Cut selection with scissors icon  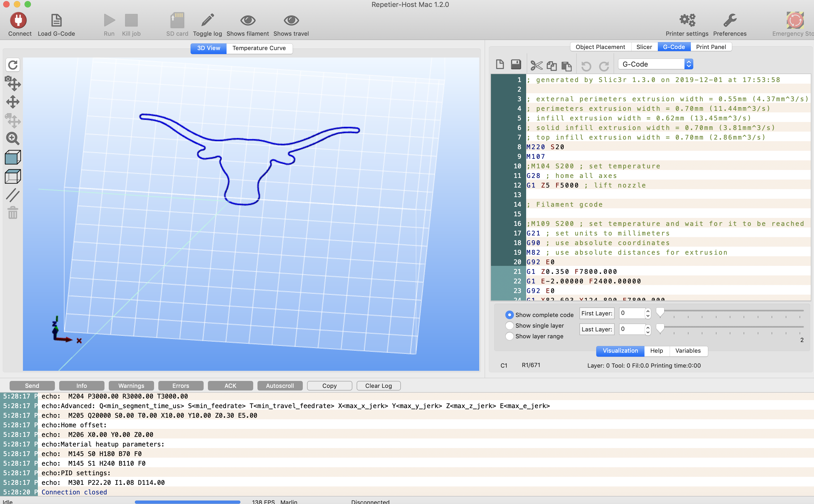pyautogui.click(x=536, y=66)
